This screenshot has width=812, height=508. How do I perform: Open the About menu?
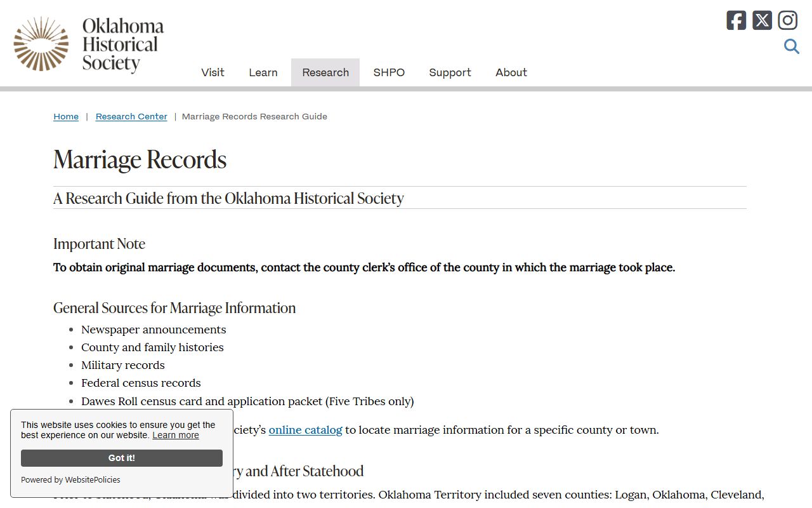(511, 72)
